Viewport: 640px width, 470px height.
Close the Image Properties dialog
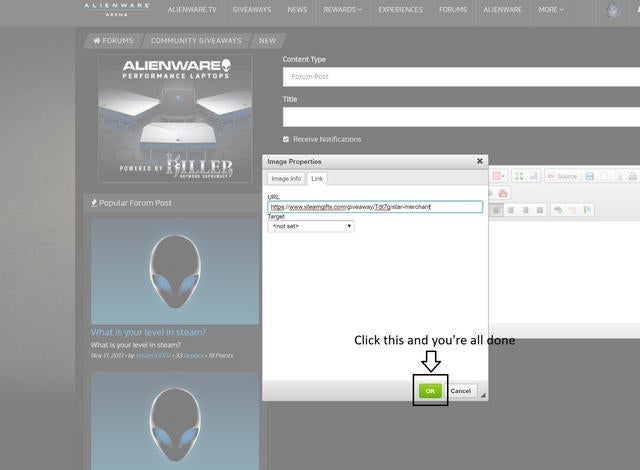click(480, 161)
